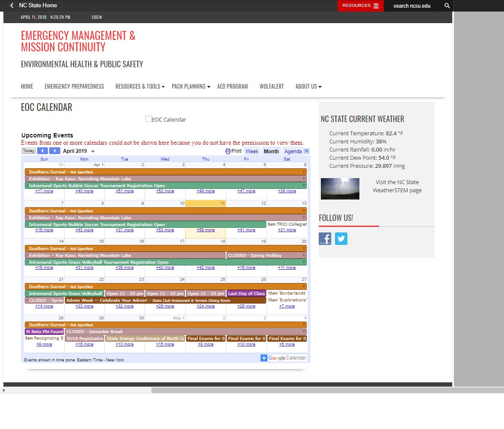
Task: Show +53 more events on Wednesday 10
Action: [165, 230]
